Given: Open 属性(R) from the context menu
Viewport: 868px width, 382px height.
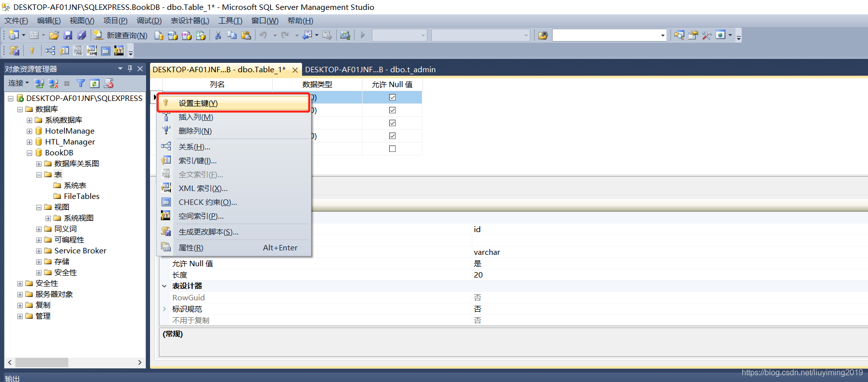Looking at the screenshot, I should pyautogui.click(x=233, y=248).
